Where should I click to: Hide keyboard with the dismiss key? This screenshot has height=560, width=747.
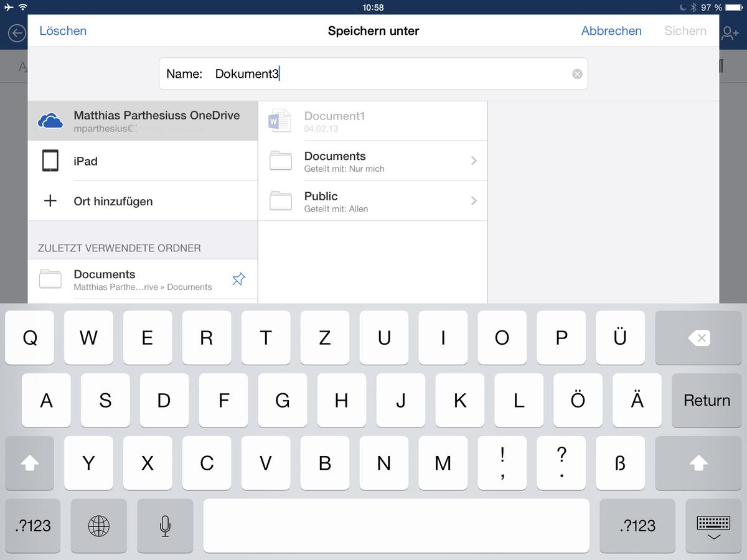coord(713,526)
